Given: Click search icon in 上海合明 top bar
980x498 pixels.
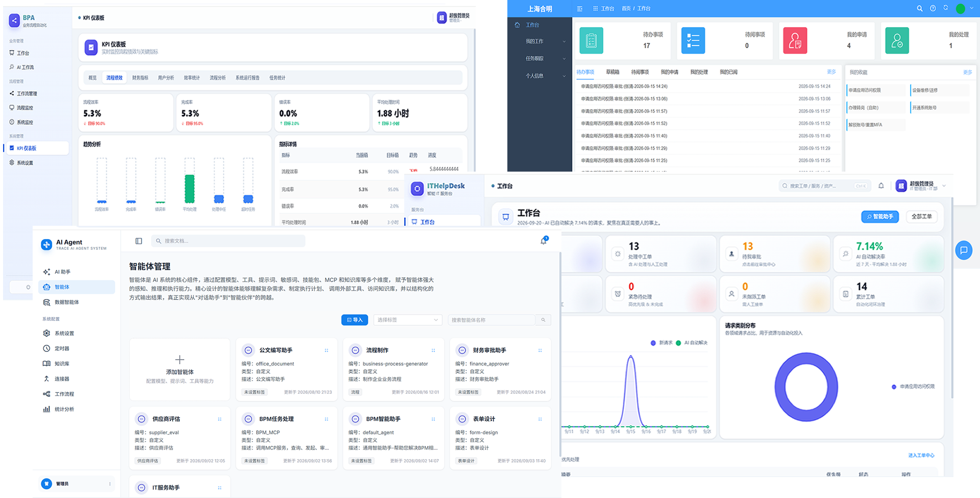Looking at the screenshot, I should coord(919,8).
